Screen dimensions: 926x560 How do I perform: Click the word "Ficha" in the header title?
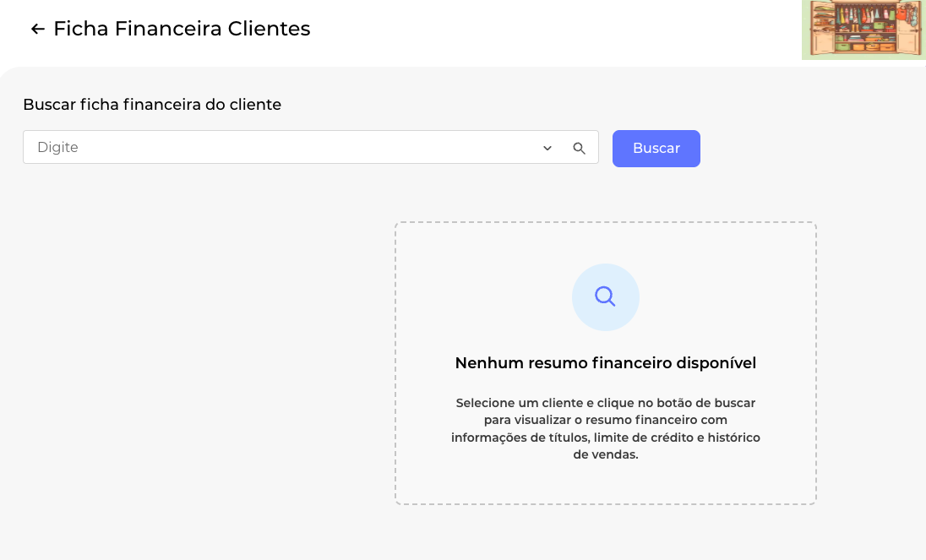click(81, 29)
